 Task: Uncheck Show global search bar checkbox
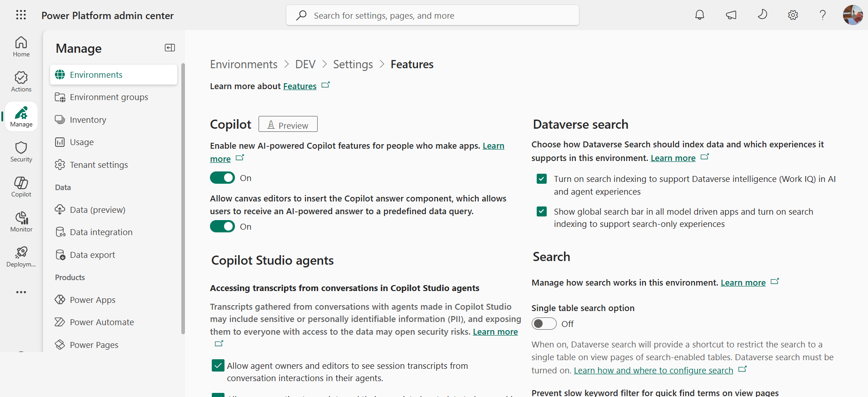(x=542, y=211)
